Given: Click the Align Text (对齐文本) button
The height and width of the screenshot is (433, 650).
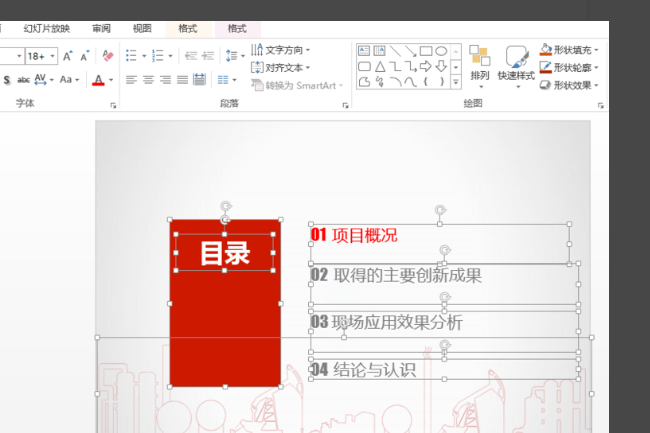Looking at the screenshot, I should click(x=281, y=67).
